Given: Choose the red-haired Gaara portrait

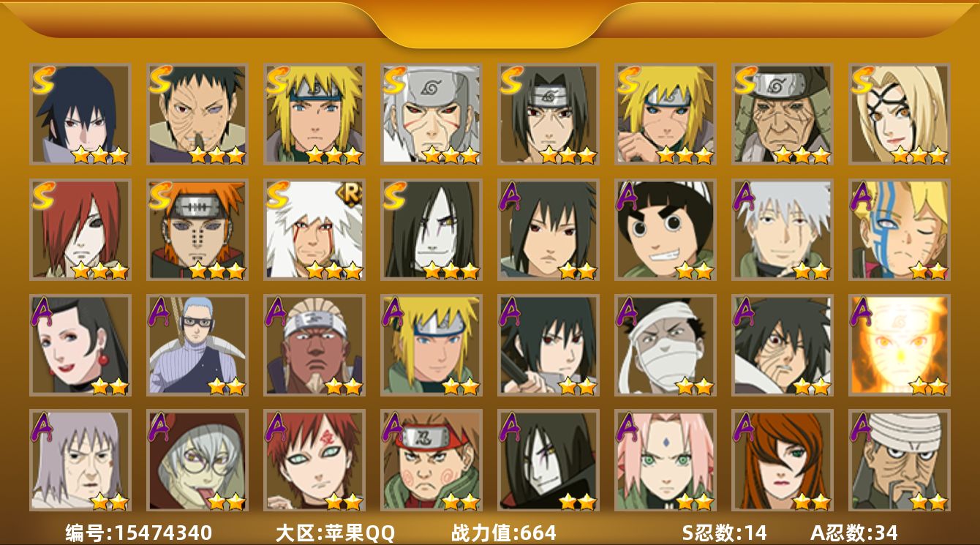Looking at the screenshot, I should pyautogui.click(x=314, y=460).
